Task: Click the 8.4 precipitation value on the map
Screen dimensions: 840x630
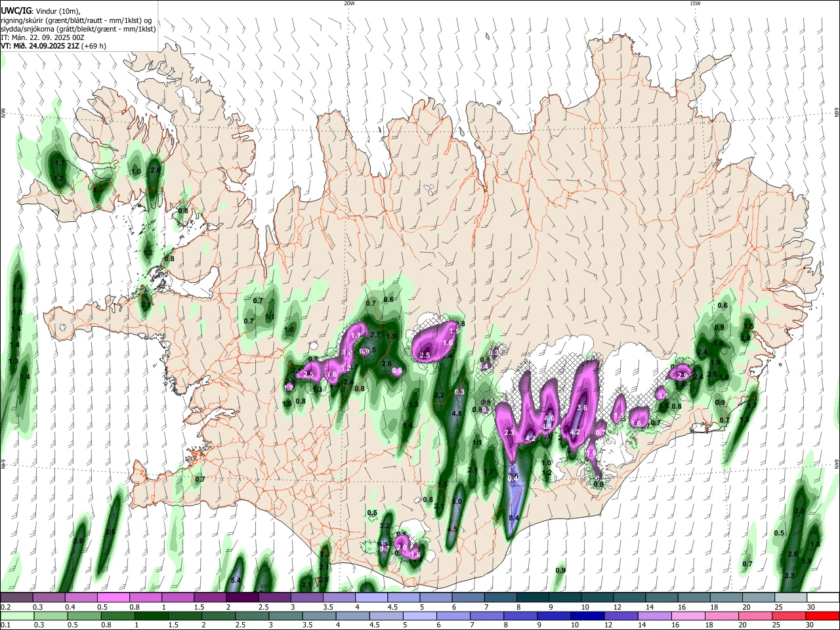Action: (x=514, y=518)
